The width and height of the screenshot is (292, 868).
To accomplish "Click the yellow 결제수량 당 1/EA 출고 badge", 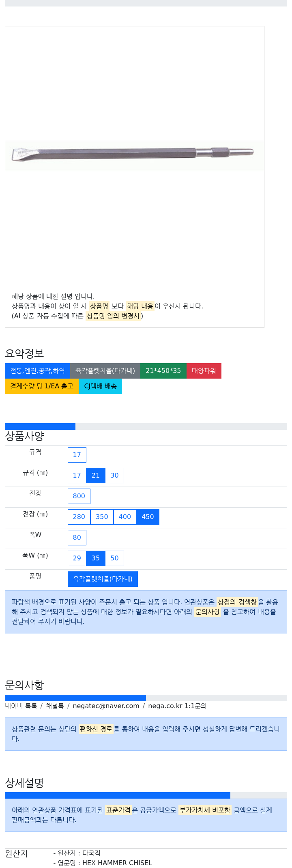I will coord(42,386).
